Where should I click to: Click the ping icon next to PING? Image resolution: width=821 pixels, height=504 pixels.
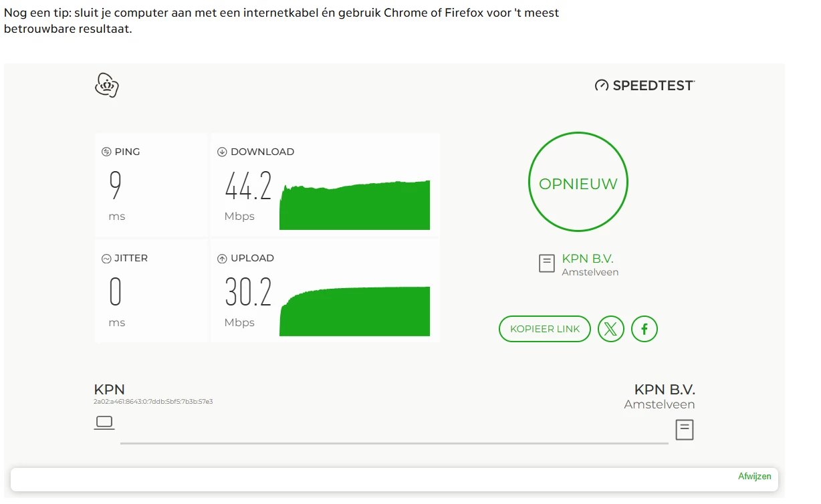tap(106, 152)
